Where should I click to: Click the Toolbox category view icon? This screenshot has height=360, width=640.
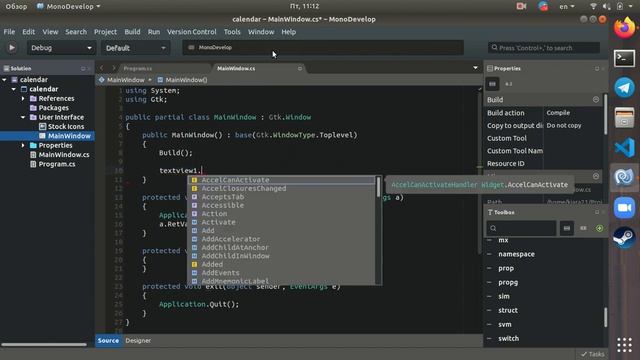pos(567,228)
